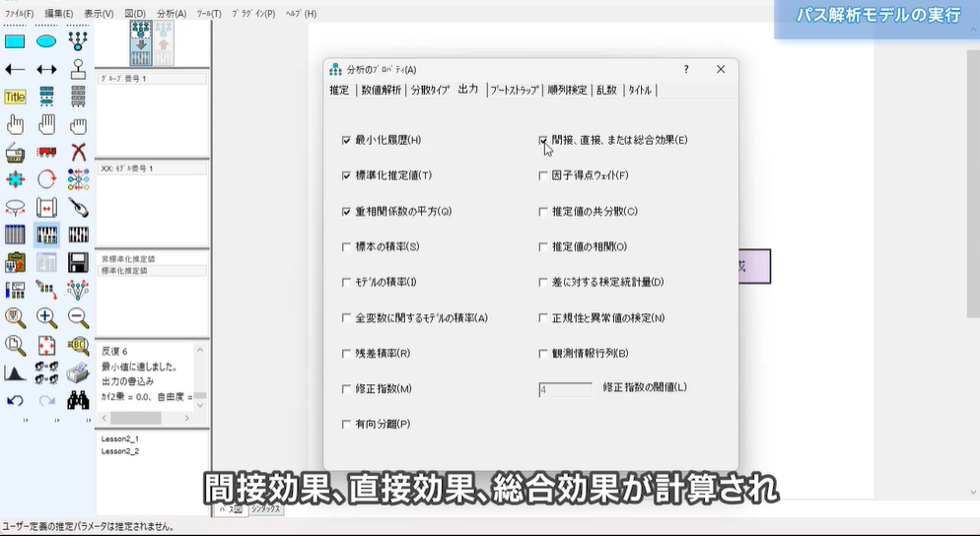The image size is (980, 536).
Task: Click the analysis properties tool icon
Action: pos(46,234)
